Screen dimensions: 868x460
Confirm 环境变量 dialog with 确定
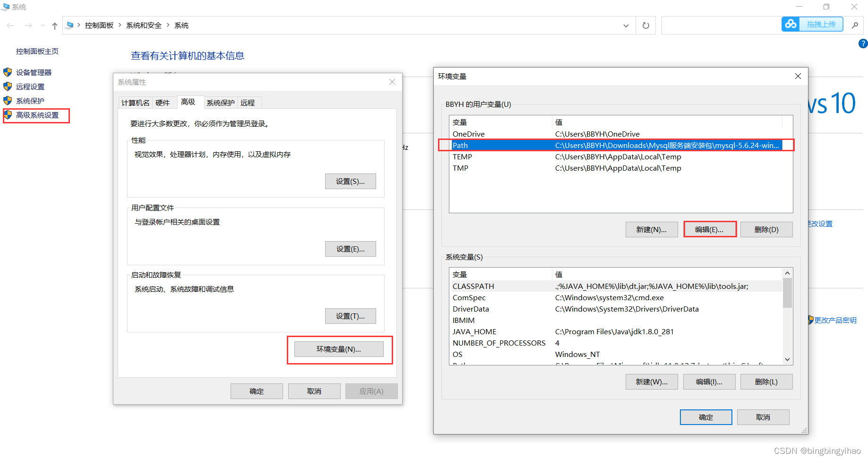pyautogui.click(x=706, y=417)
